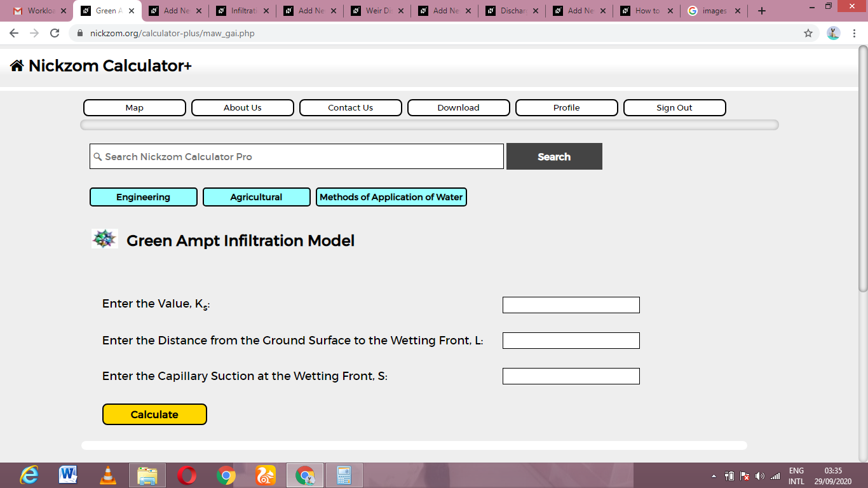Show hidden tray icons arrow
The image size is (868, 488).
pos(714,476)
